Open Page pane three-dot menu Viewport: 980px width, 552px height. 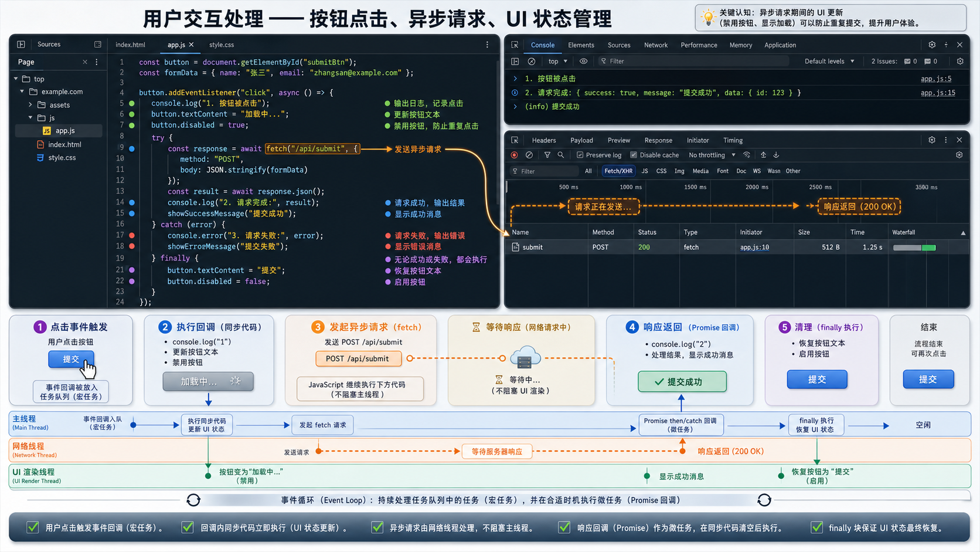pos(97,62)
